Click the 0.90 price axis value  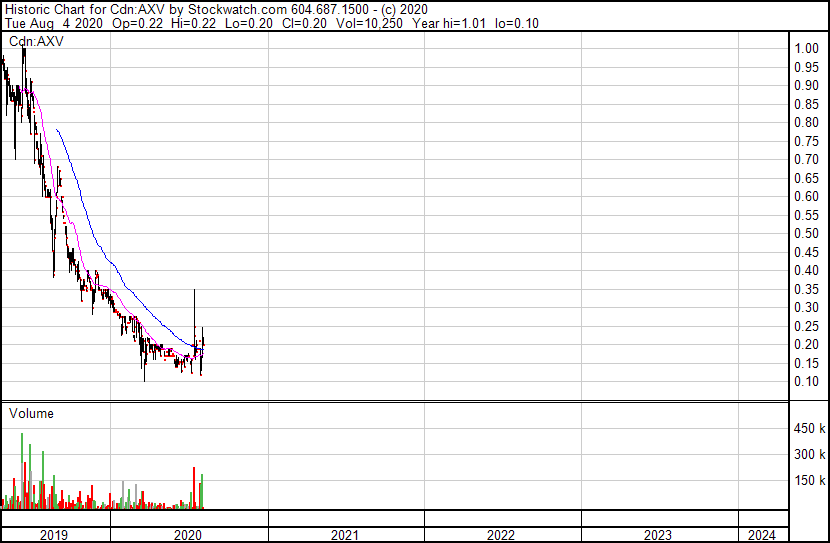point(807,85)
